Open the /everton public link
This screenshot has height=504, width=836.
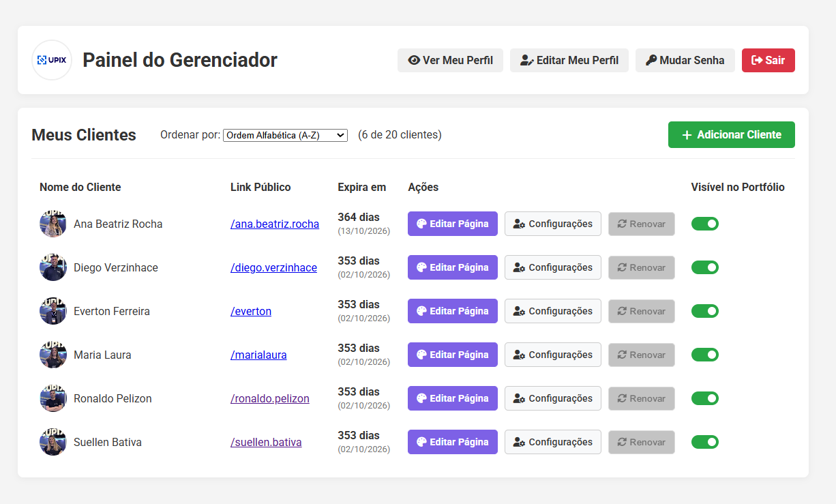[251, 311]
